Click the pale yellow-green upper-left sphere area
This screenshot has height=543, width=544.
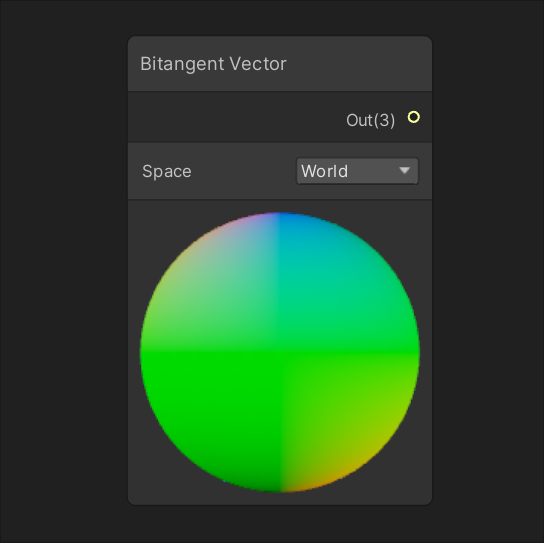[x=187, y=274]
